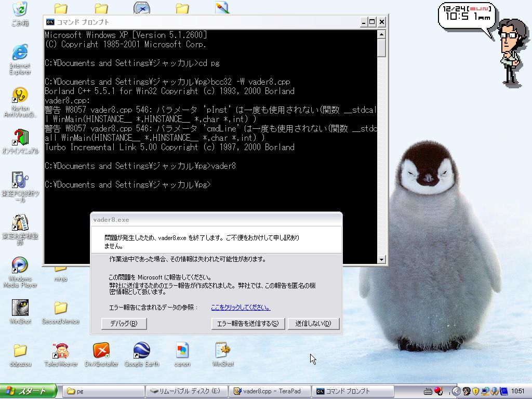This screenshot has height=399, width=532.
Task: Open the スタート menu button
Action: 28,391
